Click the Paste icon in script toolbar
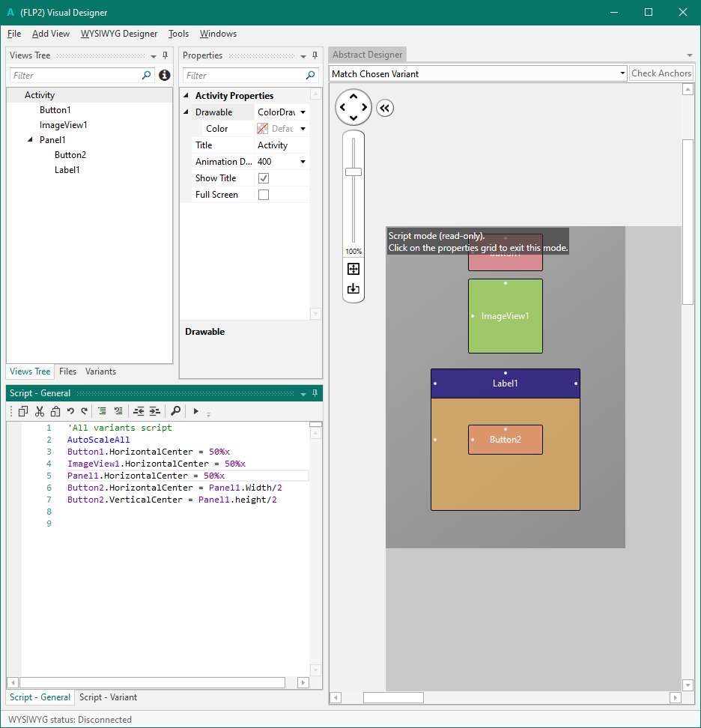 click(x=55, y=411)
